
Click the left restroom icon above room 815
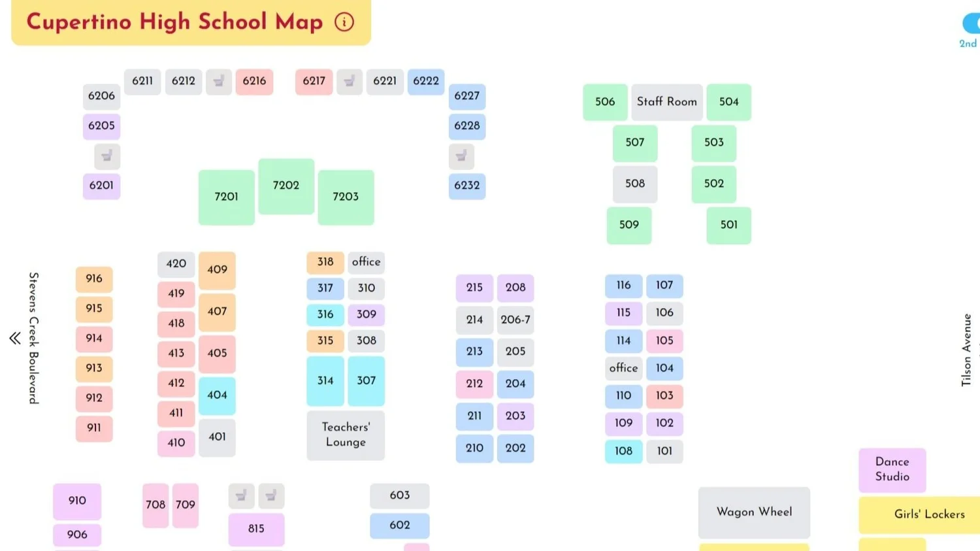240,495
